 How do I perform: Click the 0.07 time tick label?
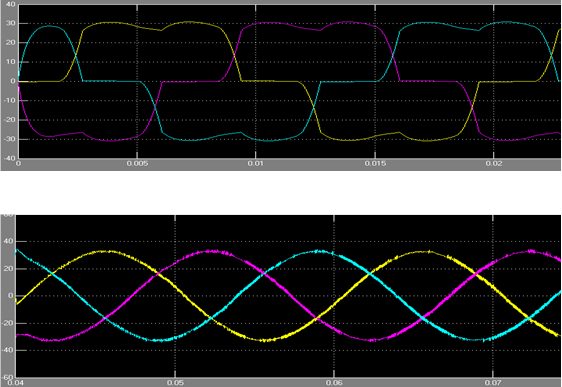pos(493,383)
